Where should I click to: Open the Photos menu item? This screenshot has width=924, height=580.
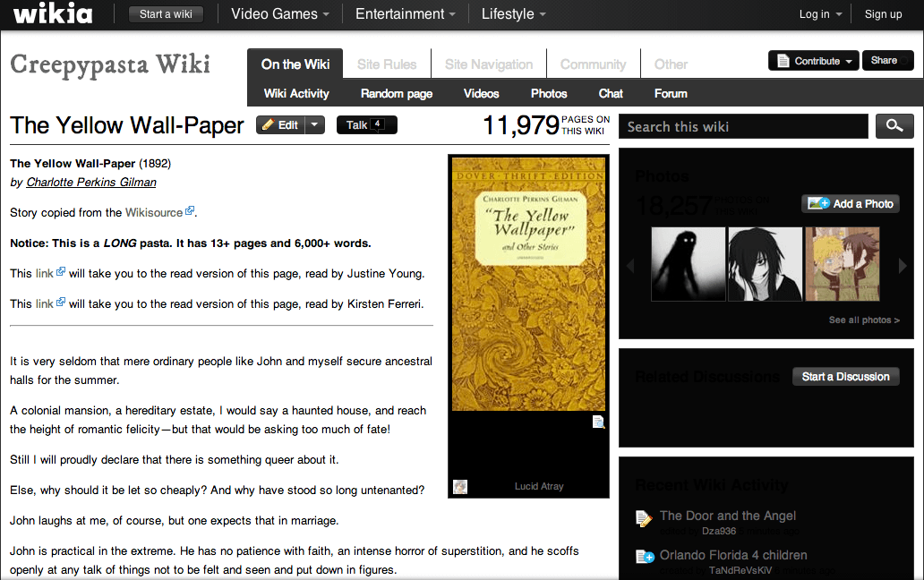549,94
